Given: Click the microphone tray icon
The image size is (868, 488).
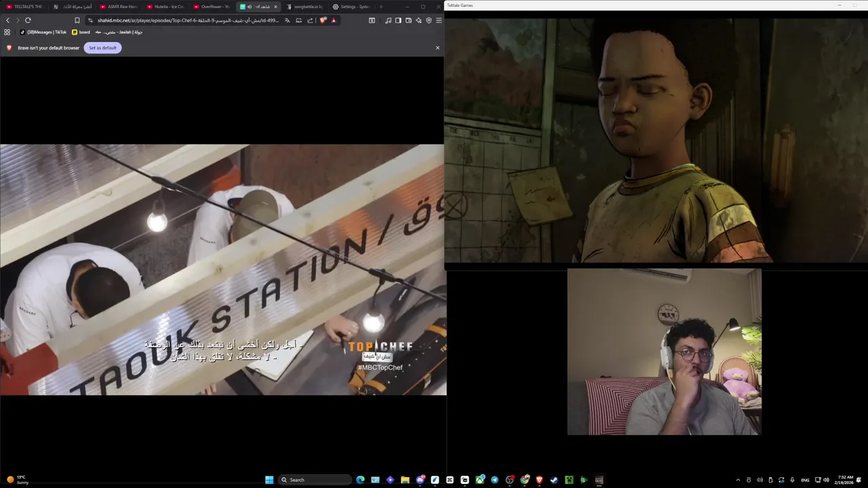Looking at the screenshot, I should [792, 480].
